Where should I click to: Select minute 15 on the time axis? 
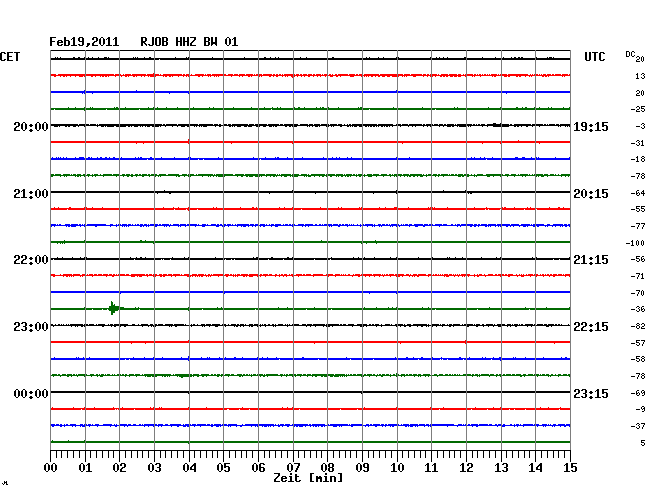pos(570,467)
